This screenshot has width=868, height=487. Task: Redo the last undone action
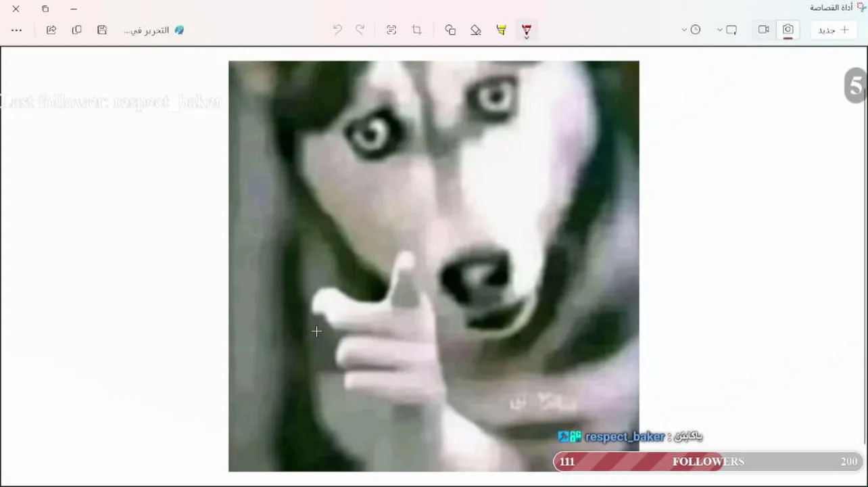[360, 30]
